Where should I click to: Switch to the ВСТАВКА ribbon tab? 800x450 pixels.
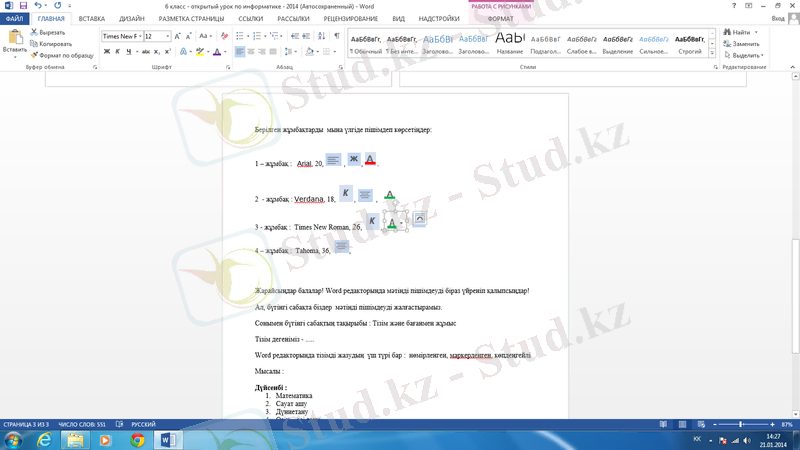tap(91, 19)
